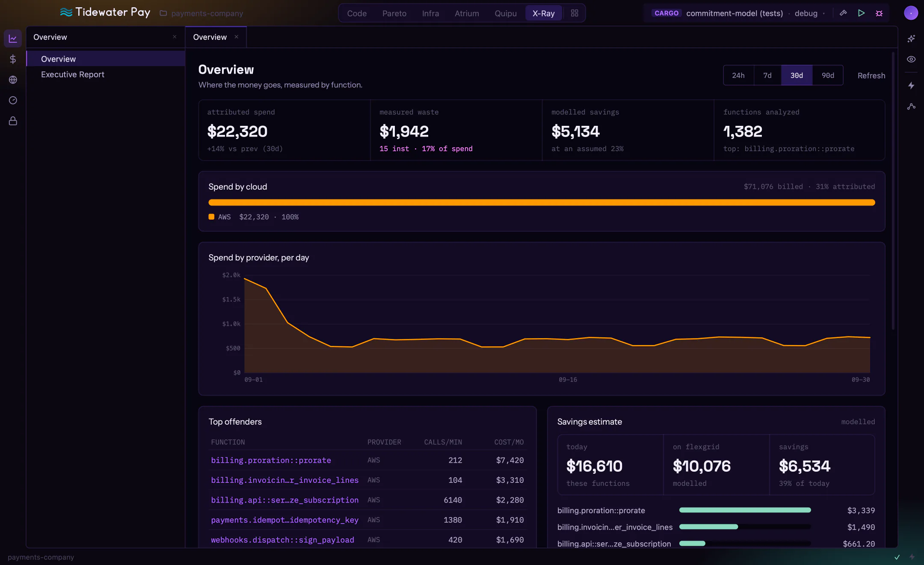Select the X-Ray tab
924x565 pixels.
coord(543,13)
